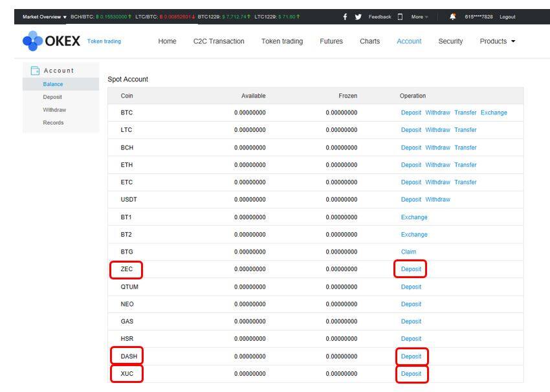This screenshot has width=550, height=392.
Task: Go to the Home menu item
Action: pos(168,41)
